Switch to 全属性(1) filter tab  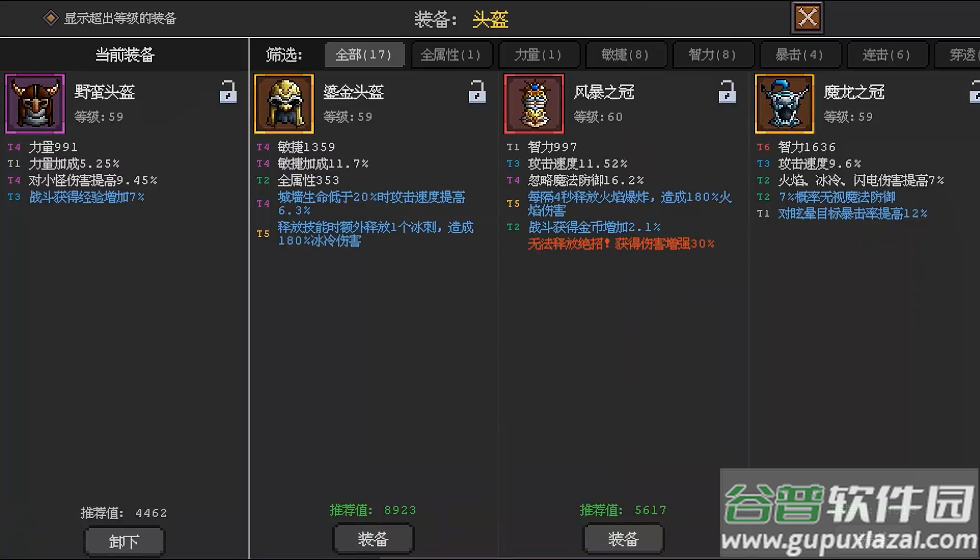pyautogui.click(x=451, y=55)
